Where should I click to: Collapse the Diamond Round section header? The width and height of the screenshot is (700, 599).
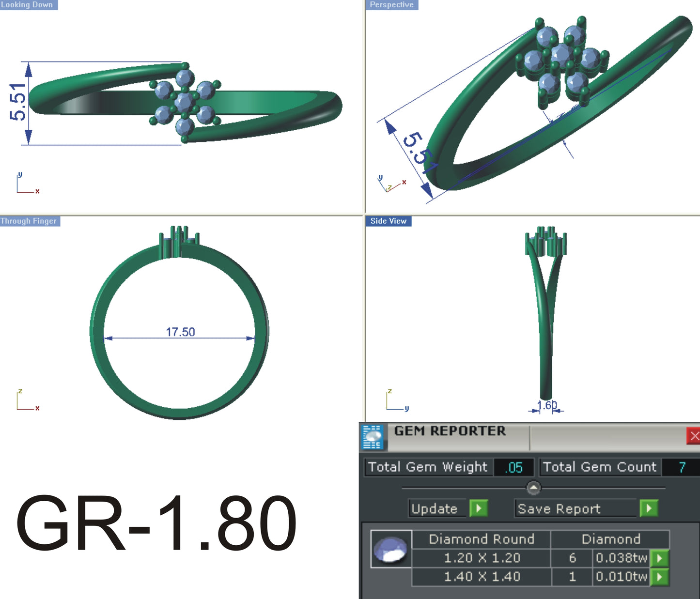point(482,539)
